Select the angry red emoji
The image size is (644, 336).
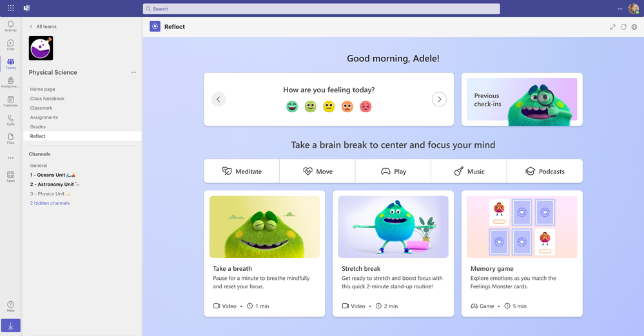tap(366, 107)
